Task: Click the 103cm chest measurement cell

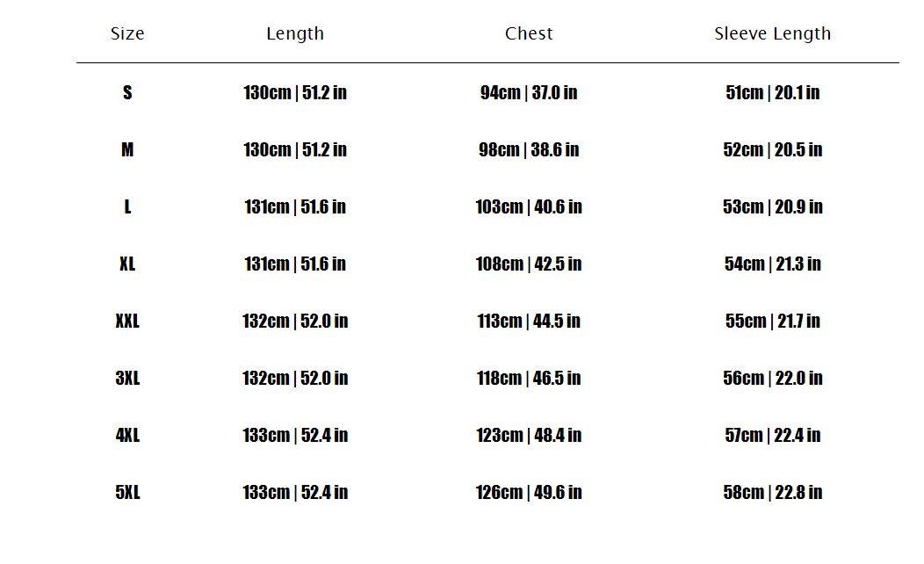Action: 529,206
